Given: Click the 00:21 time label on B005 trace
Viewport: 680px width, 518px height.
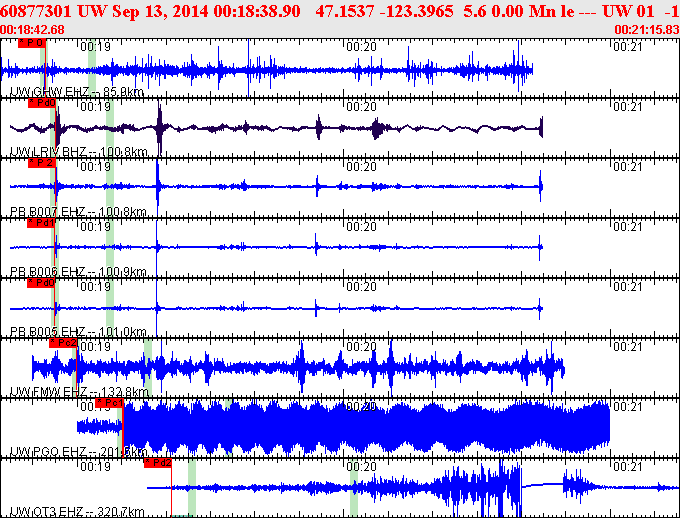Looking at the screenshot, I should tap(628, 286).
